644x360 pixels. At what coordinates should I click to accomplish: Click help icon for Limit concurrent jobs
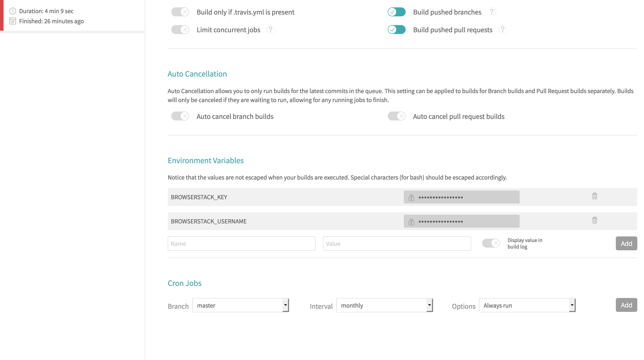(271, 30)
